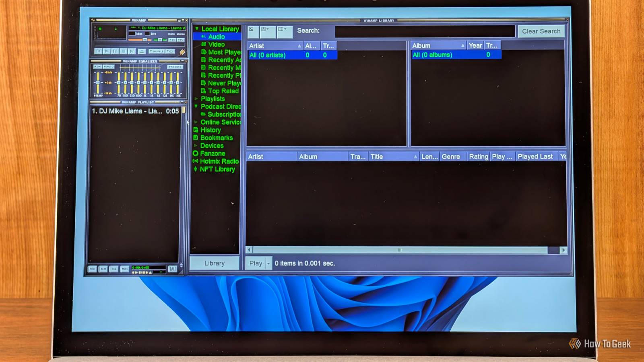
Task: Collapse the Podcast Directory node
Action: click(x=196, y=106)
